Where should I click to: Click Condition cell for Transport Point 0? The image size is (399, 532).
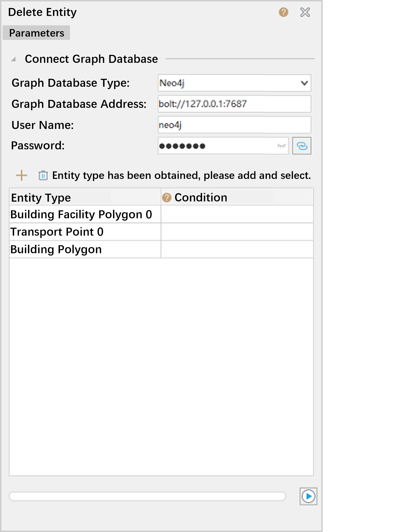tap(237, 232)
